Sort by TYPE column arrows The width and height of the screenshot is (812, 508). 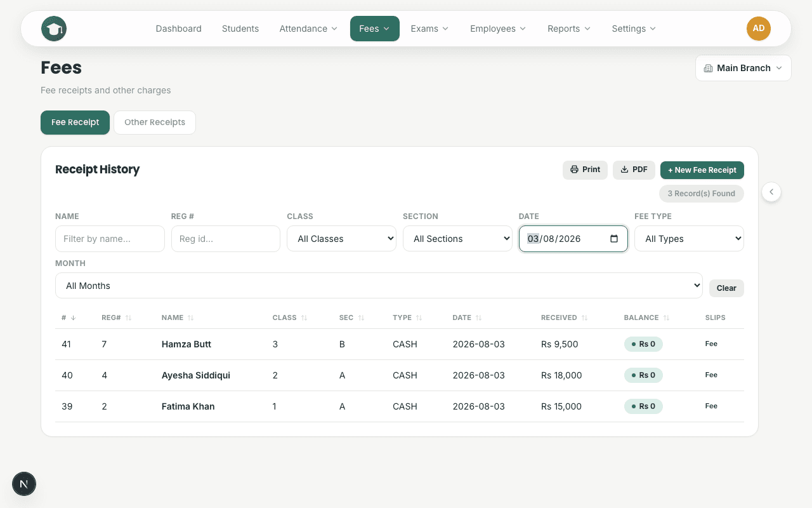419,317
